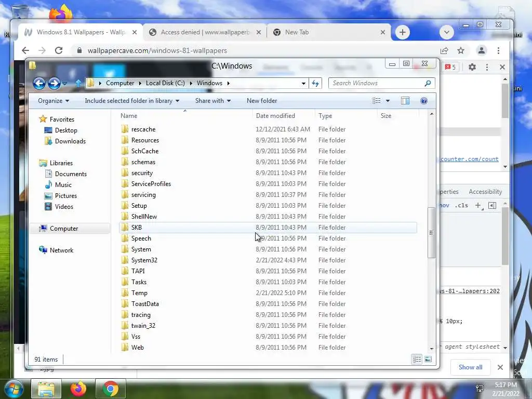Create a New folder
Screen dimensions: 532x399
262,101
